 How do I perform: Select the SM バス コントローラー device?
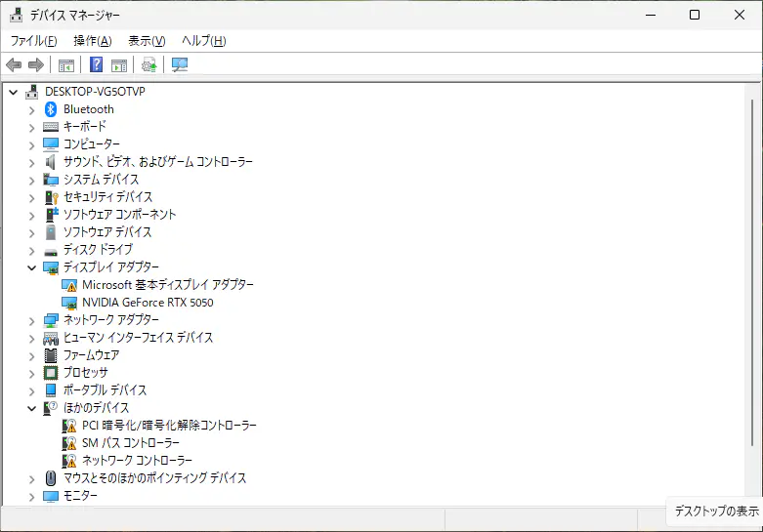(x=131, y=443)
